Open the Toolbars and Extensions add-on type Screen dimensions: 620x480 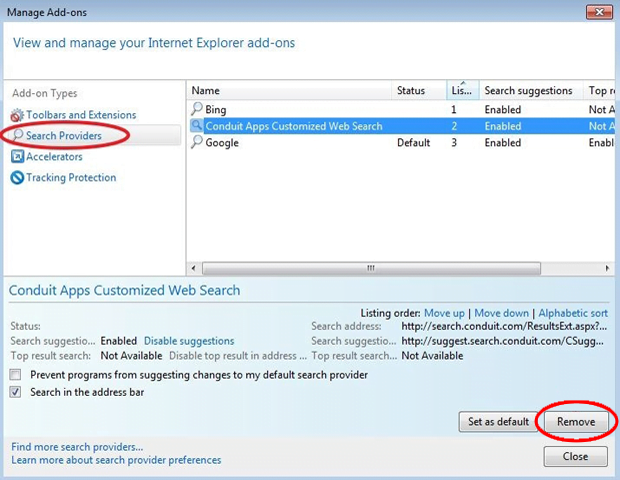coord(81,115)
